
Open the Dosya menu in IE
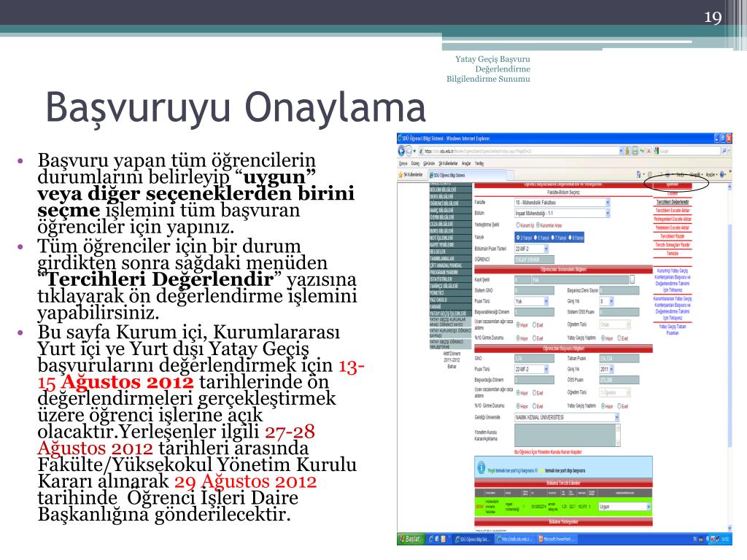click(x=403, y=163)
